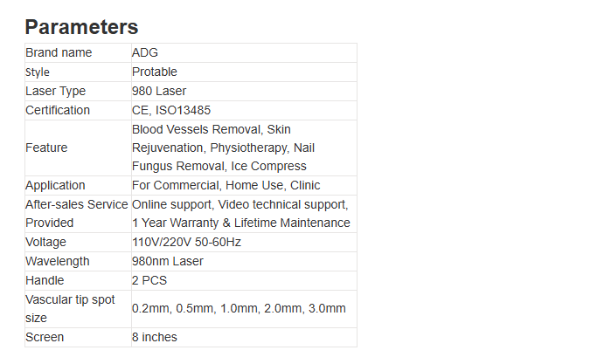The height and width of the screenshot is (364, 597).
Task: Click the Online support warranty text
Action: click(x=240, y=213)
